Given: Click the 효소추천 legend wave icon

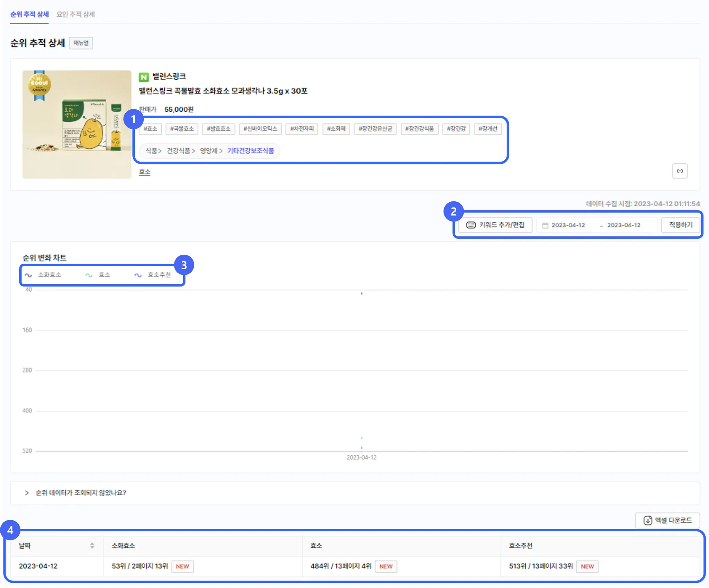Looking at the screenshot, I should pyautogui.click(x=138, y=275).
